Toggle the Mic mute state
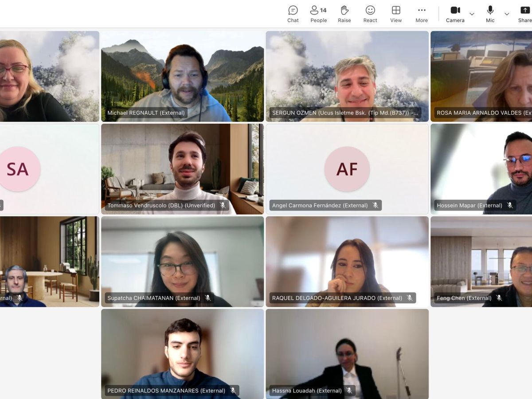 point(490,14)
